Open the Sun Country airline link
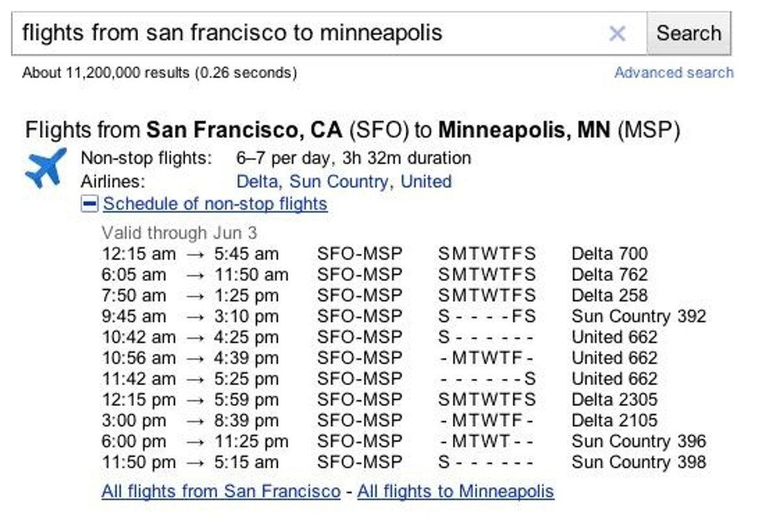This screenshot has width=780, height=532. [x=339, y=181]
